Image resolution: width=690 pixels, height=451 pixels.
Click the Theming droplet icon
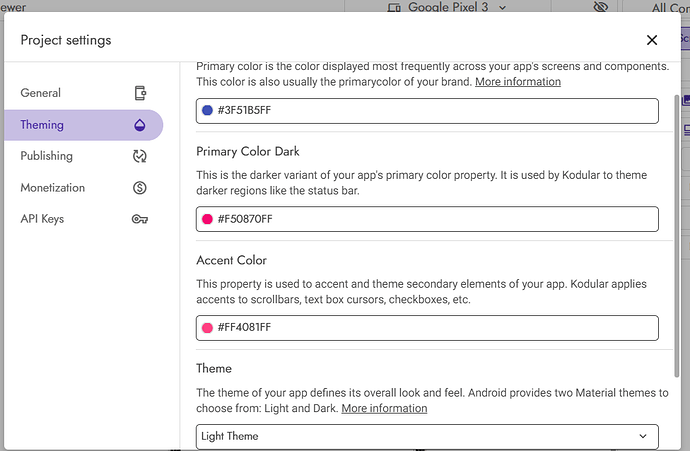click(140, 125)
